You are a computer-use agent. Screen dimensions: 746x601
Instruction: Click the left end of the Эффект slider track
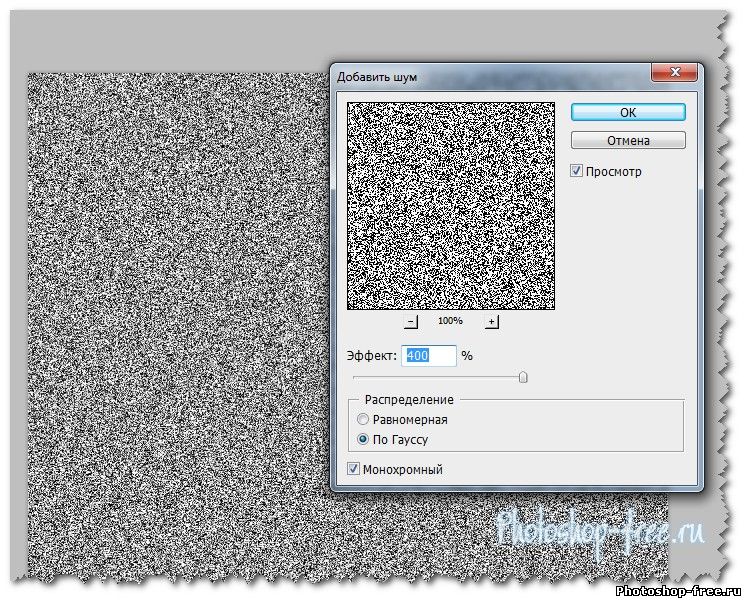356,377
